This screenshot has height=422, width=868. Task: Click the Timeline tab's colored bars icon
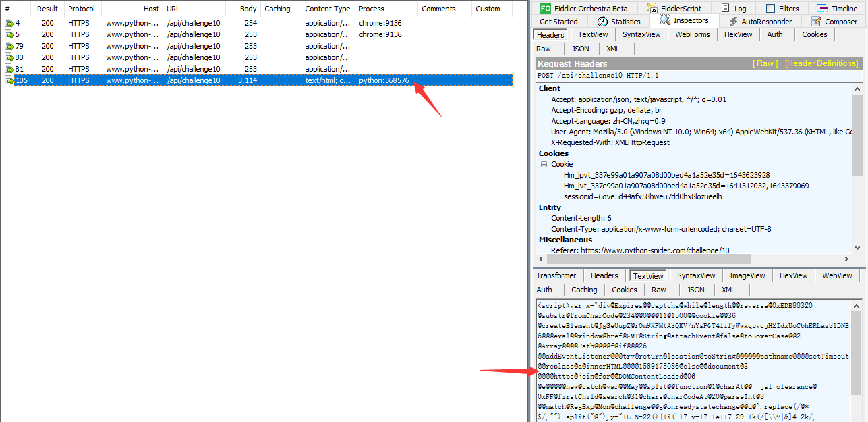click(823, 8)
